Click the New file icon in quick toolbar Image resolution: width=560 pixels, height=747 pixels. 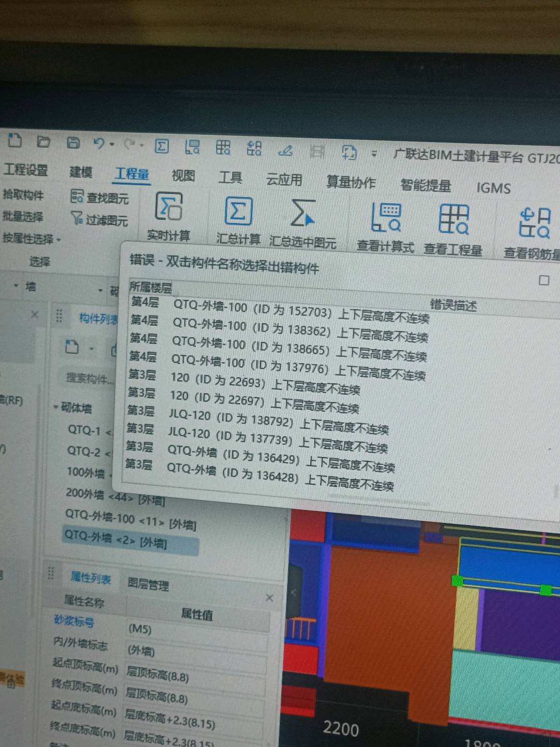click(15, 141)
